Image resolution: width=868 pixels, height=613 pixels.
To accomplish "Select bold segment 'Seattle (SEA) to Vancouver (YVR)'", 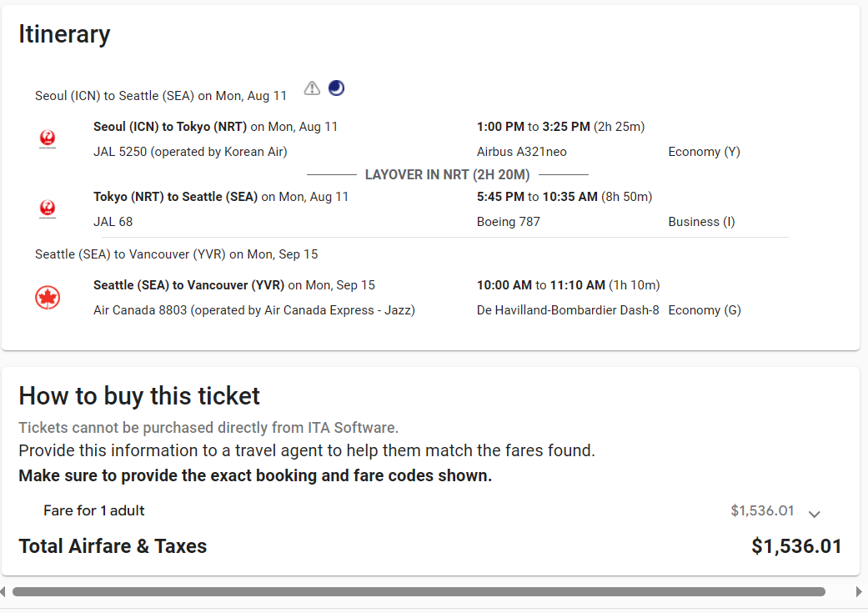I will (x=188, y=285).
